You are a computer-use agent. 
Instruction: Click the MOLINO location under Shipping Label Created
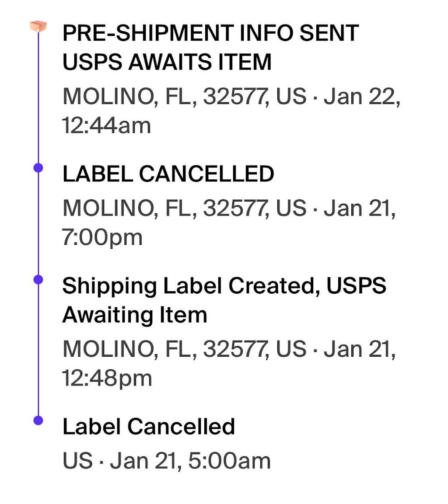tap(229, 349)
